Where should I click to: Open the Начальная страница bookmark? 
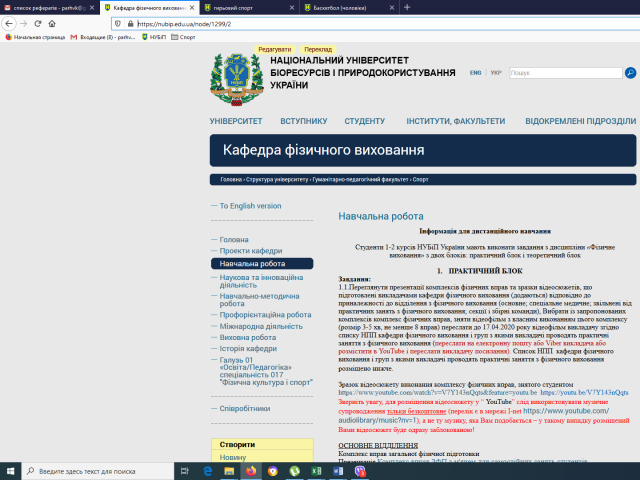[x=35, y=37]
